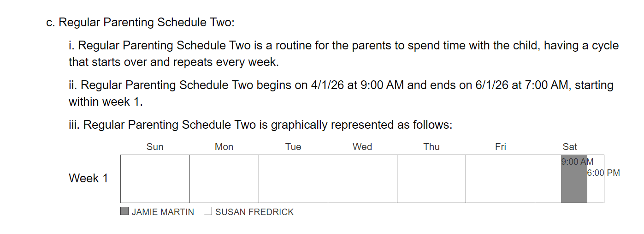Select the Tuesday cell in Week 1

click(x=293, y=179)
